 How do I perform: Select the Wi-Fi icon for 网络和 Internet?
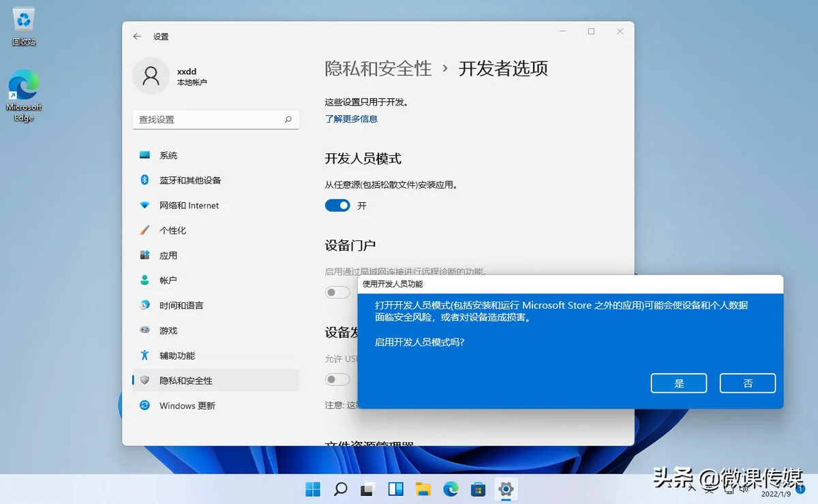pyautogui.click(x=145, y=205)
